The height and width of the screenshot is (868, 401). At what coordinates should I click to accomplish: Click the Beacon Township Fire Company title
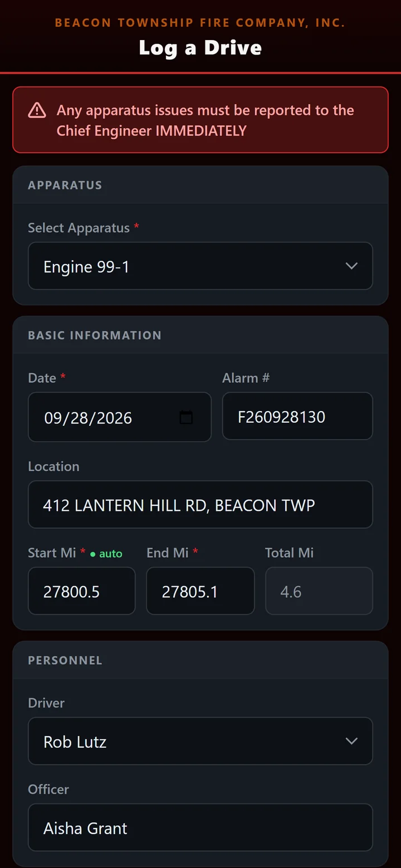pos(200,23)
